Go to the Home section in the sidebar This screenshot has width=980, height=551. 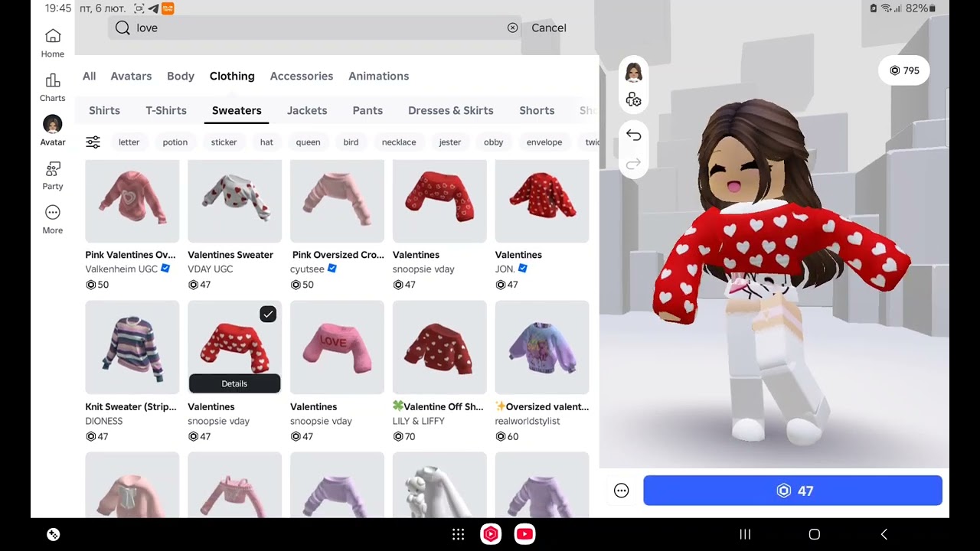tap(53, 43)
